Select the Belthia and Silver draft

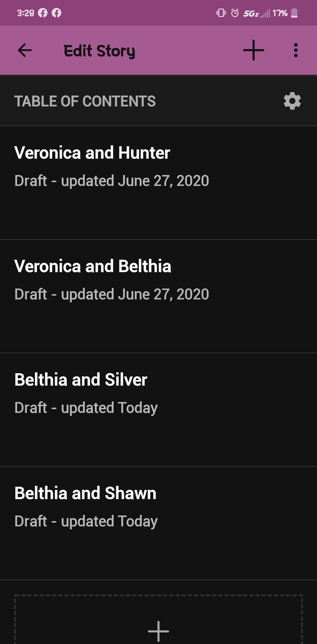pyautogui.click(x=158, y=410)
